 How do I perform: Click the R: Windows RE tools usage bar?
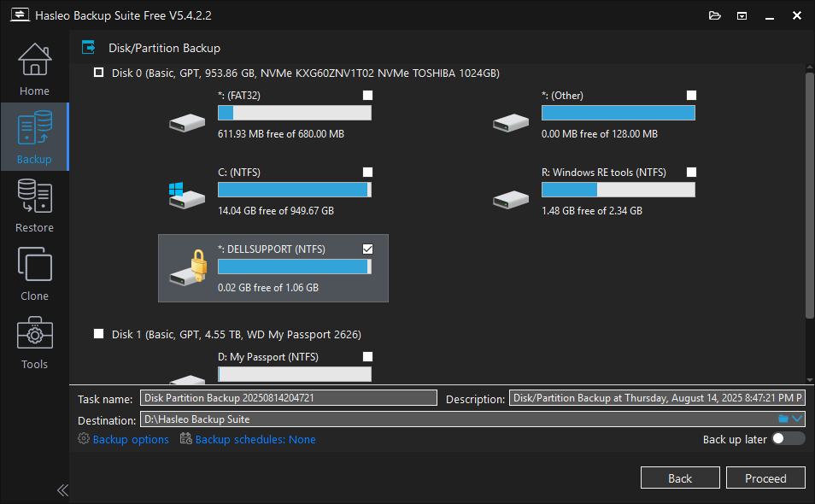618,190
